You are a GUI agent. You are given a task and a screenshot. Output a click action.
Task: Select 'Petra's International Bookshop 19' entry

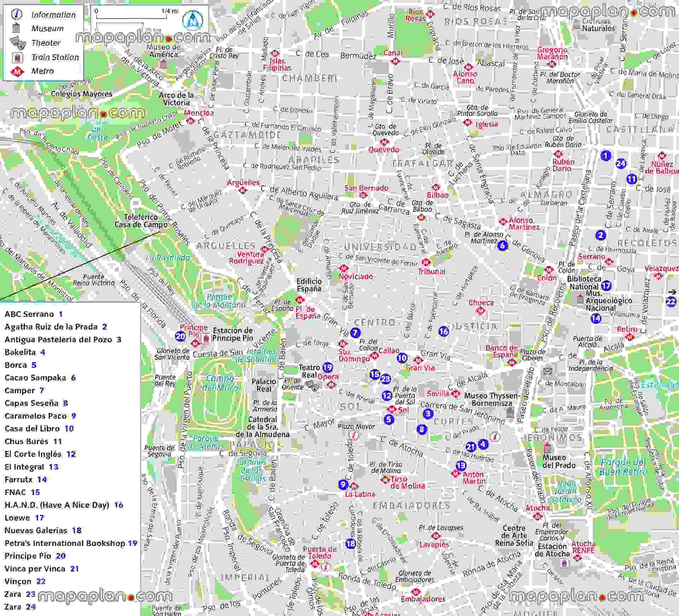(71, 543)
